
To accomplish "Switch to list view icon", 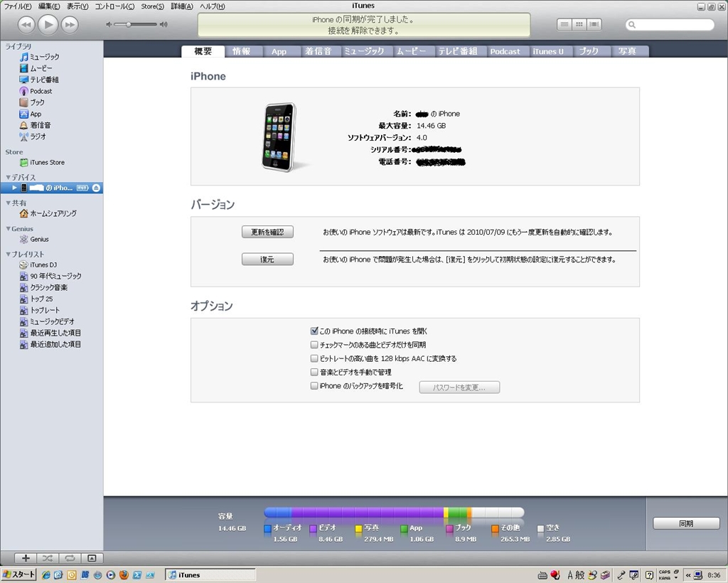I will coord(564,25).
